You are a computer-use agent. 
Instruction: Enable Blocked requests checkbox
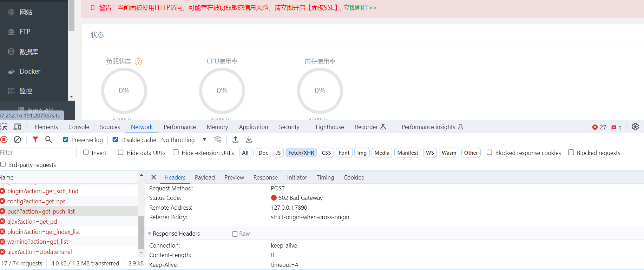pos(571,153)
